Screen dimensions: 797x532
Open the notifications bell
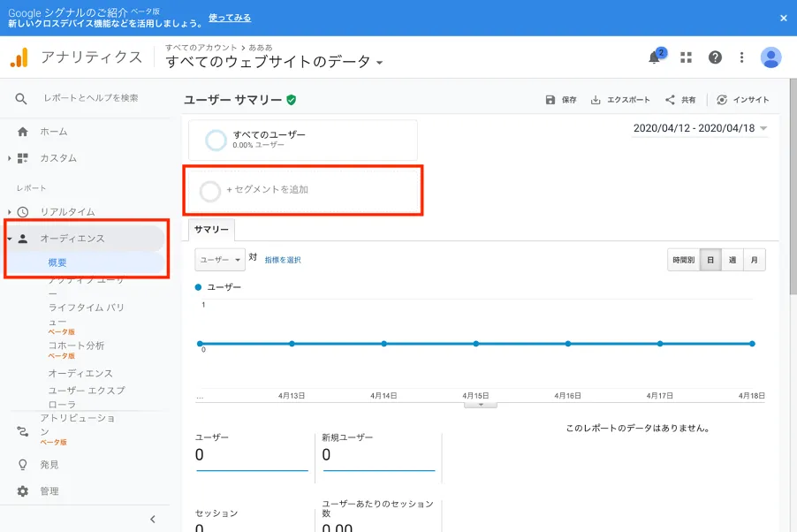tap(655, 57)
